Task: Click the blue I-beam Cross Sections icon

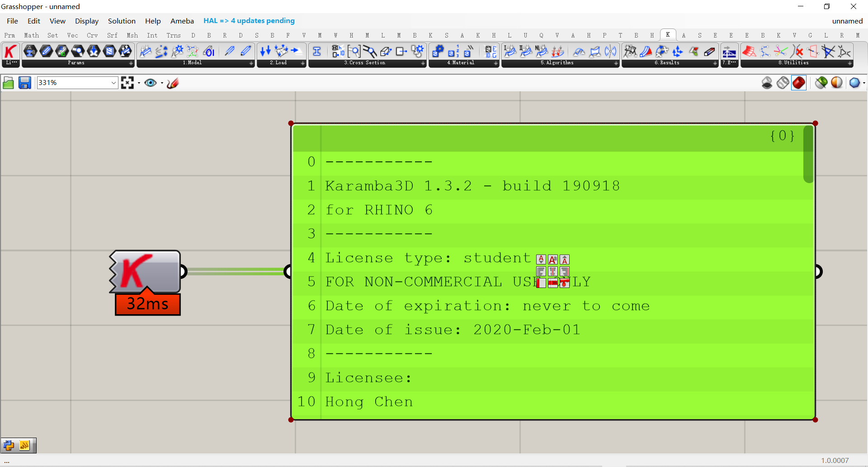Action: point(317,52)
